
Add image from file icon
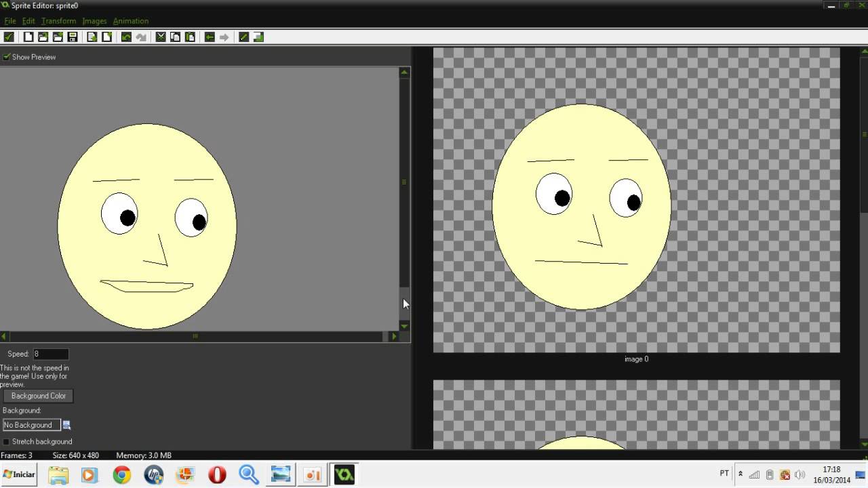point(58,37)
